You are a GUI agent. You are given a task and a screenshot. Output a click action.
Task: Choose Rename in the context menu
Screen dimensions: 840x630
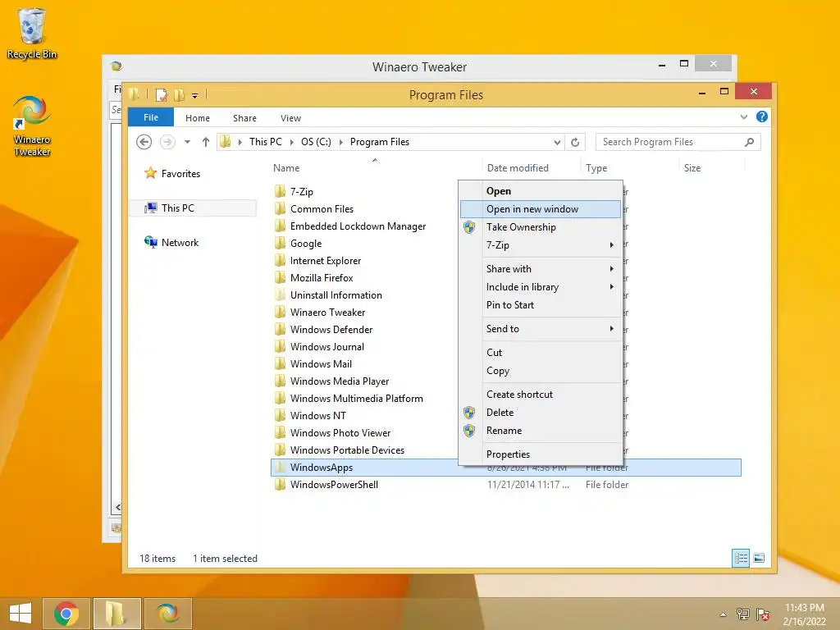click(x=541, y=431)
